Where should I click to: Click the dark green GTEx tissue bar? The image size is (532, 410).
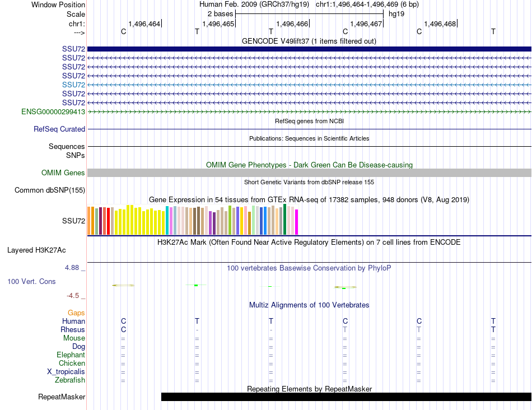tap(285, 219)
